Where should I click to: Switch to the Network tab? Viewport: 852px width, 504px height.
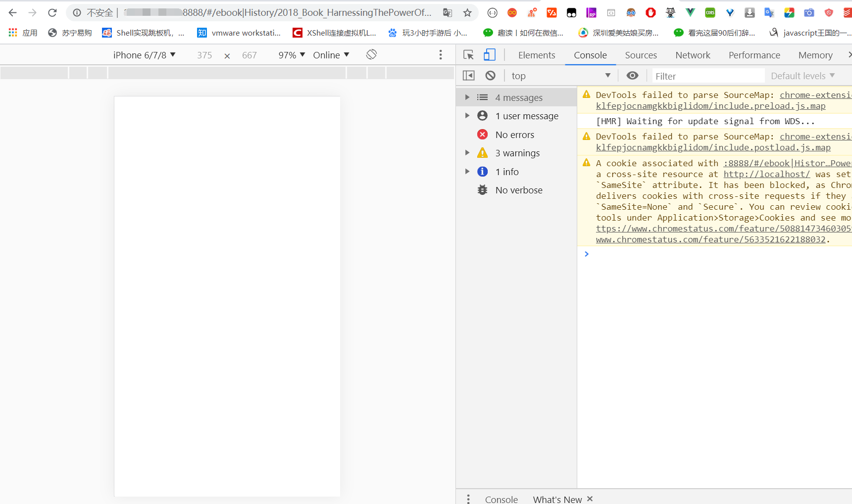[693, 55]
